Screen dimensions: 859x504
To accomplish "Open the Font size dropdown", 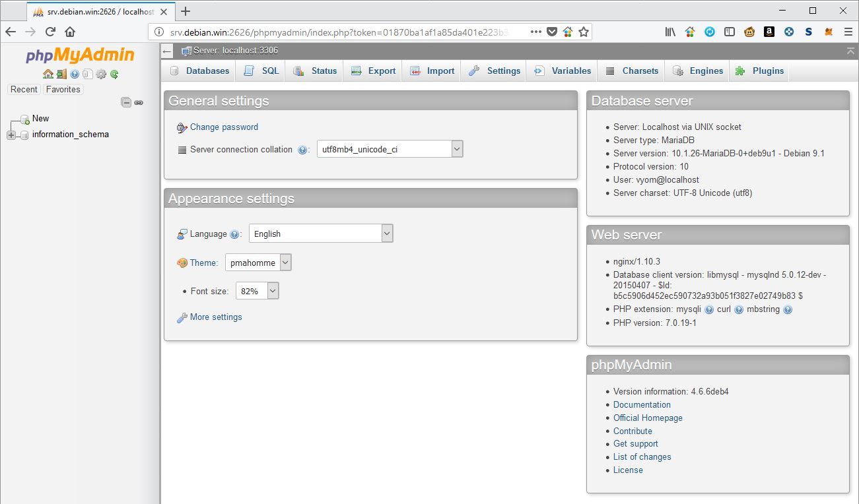I will (257, 291).
